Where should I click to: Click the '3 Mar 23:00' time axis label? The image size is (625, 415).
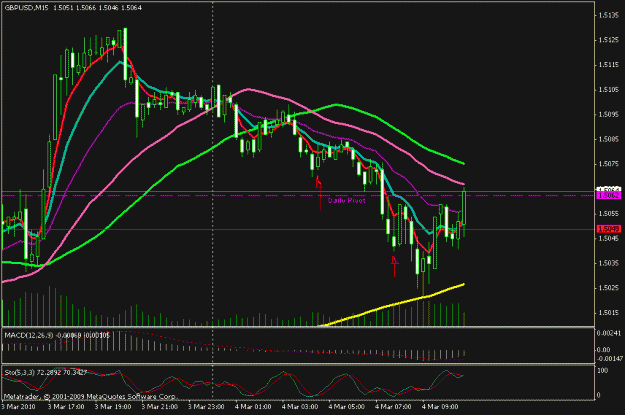pos(206,407)
